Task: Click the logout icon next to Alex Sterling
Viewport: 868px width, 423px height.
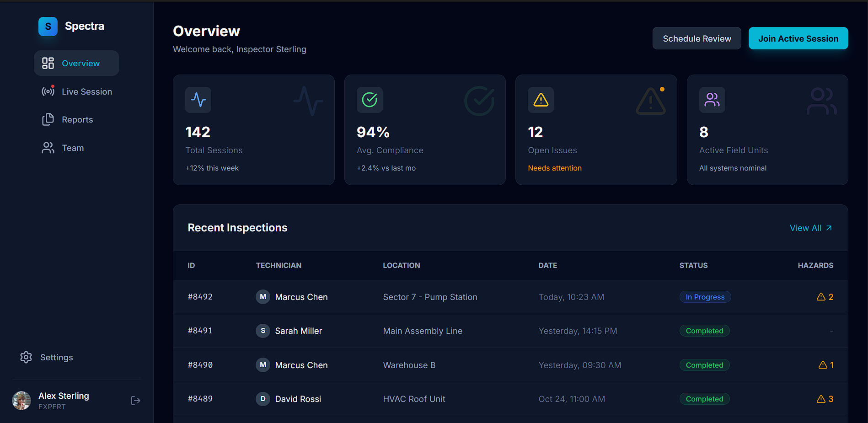Action: [136, 401]
